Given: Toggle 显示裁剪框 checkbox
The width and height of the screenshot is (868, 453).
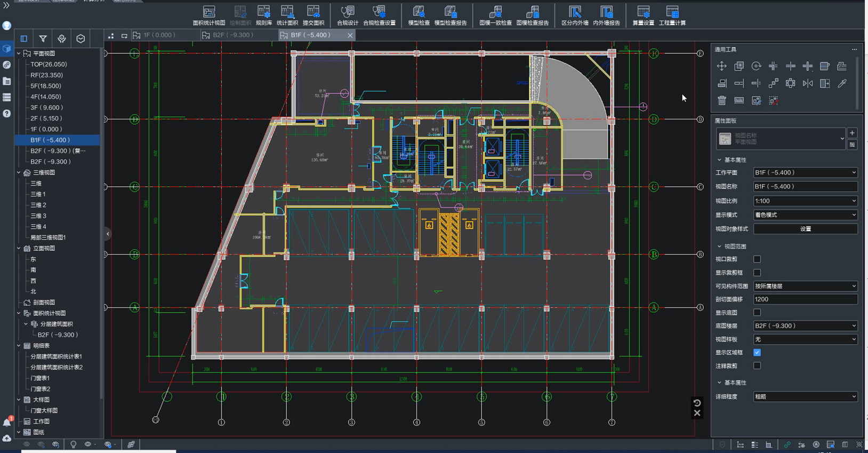Looking at the screenshot, I should point(757,273).
